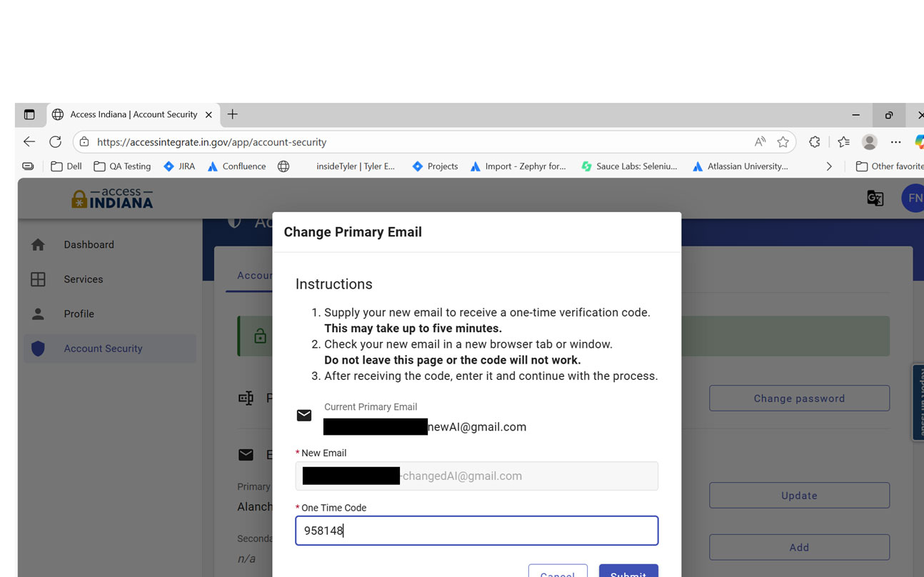
Task: Click the Submit button
Action: 628,571
